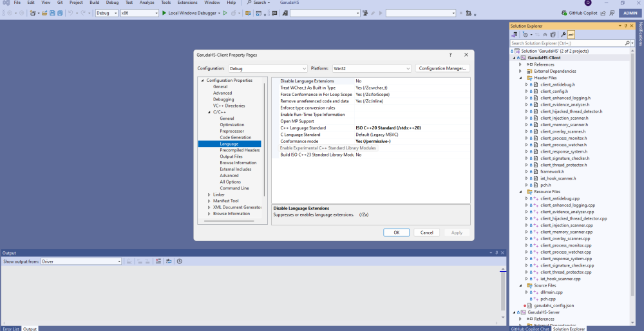Image resolution: width=644 pixels, height=331 pixels.
Task: Open the Extensions menu
Action: (x=187, y=3)
